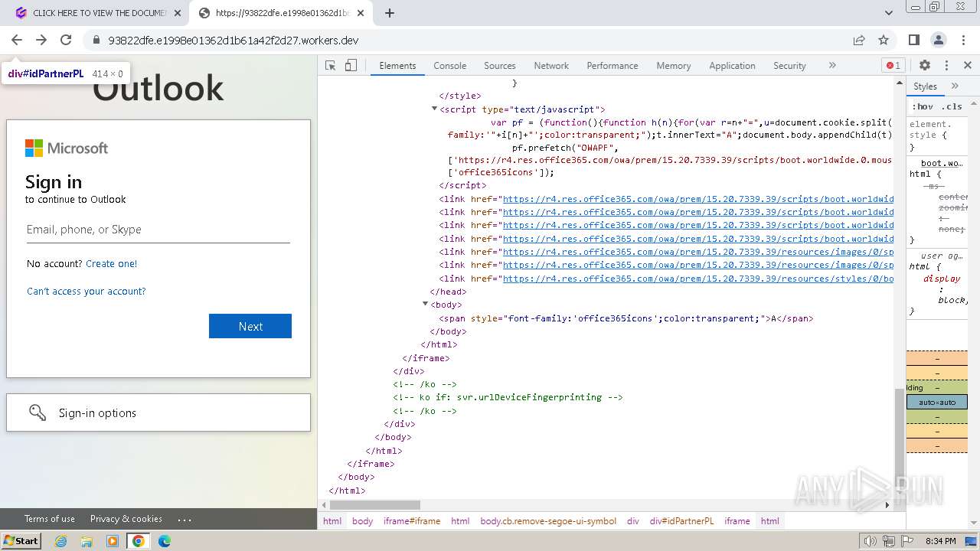The image size is (980, 551).
Task: Open the Memory tab
Action: click(674, 66)
